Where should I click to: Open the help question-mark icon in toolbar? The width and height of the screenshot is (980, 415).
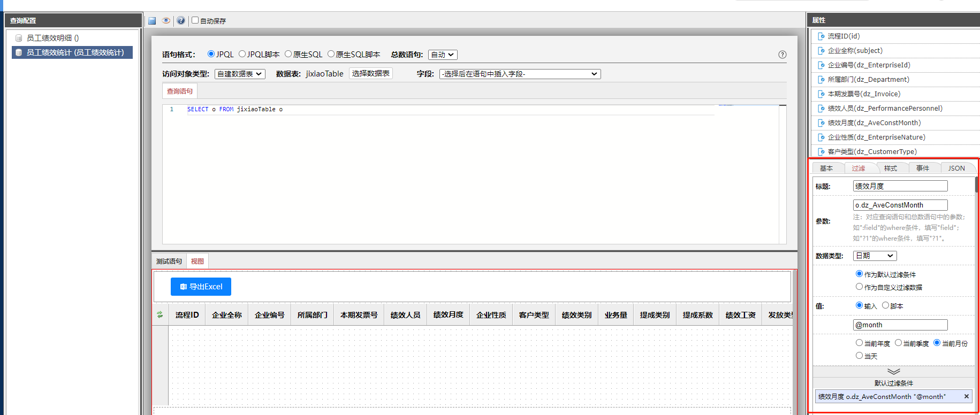[x=181, y=21]
